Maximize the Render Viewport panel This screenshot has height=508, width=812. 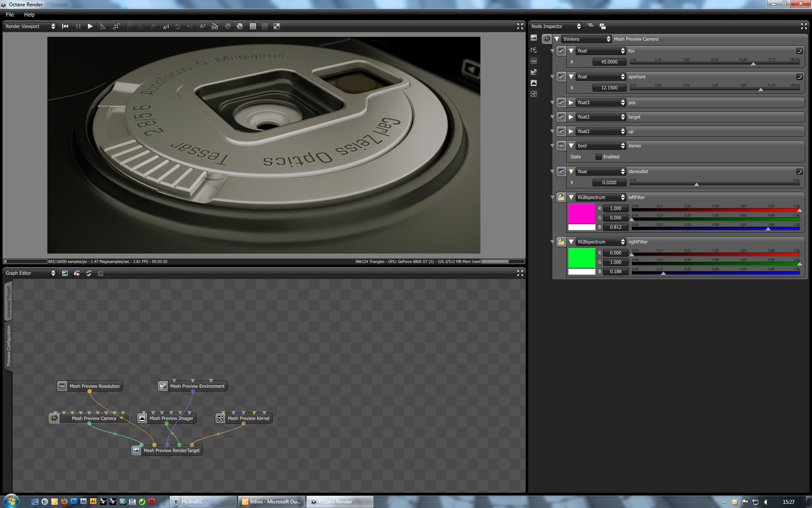pos(520,26)
